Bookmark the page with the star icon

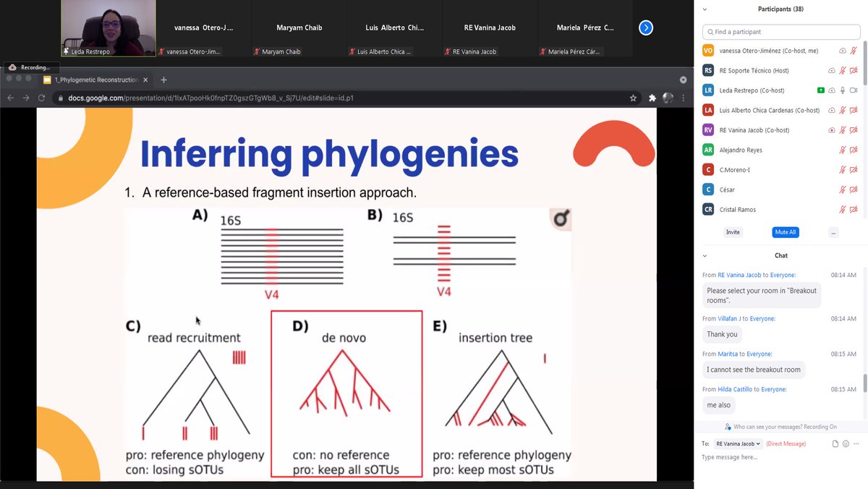pos(634,98)
